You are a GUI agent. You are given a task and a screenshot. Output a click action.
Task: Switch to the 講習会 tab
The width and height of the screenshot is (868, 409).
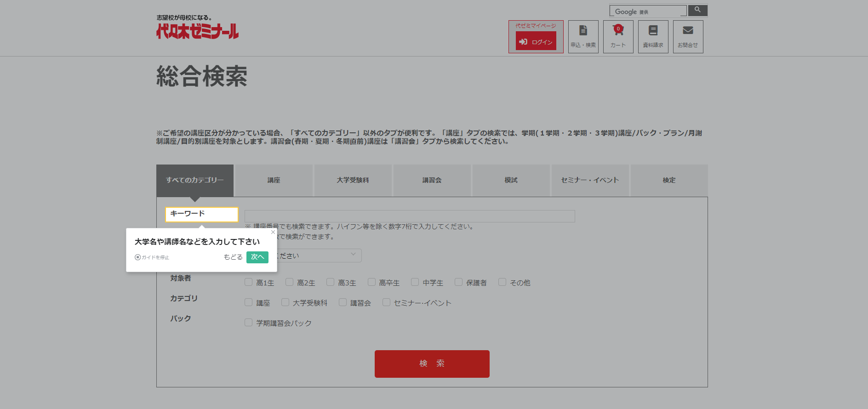pos(432,180)
